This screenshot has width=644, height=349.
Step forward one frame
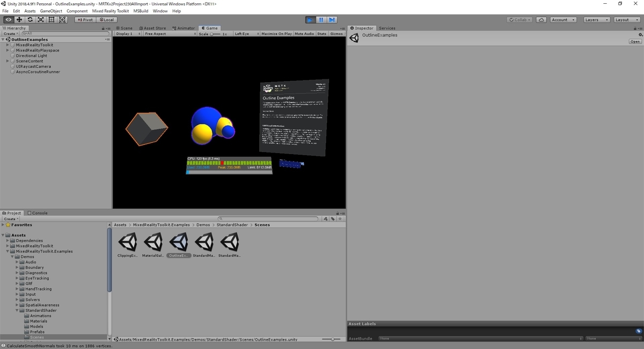pyautogui.click(x=332, y=20)
